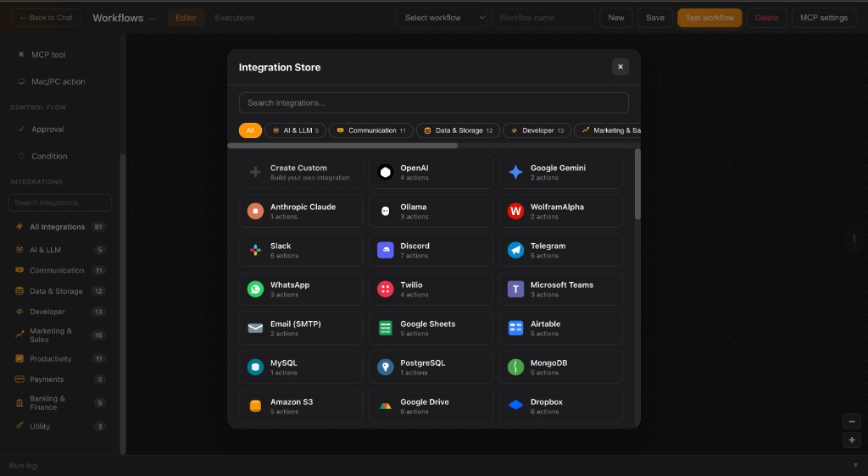
Task: Click the Save button
Action: point(655,18)
